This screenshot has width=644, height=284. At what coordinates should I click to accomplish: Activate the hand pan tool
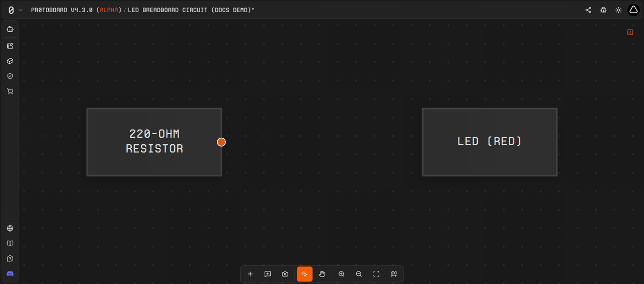click(322, 274)
